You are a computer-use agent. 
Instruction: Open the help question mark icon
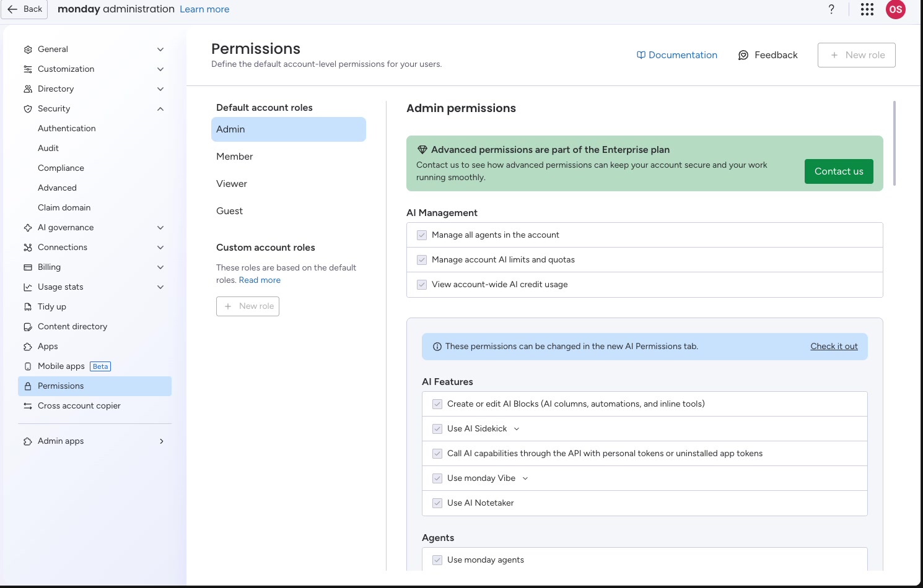[831, 9]
